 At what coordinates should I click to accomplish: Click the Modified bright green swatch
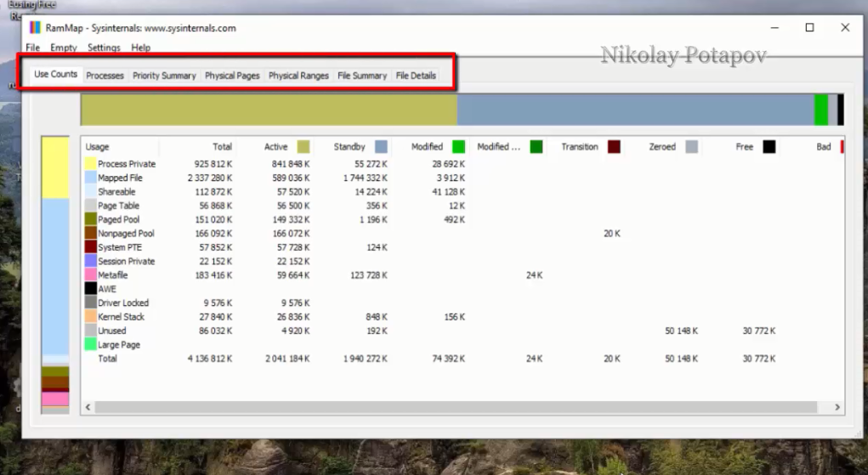tap(458, 147)
